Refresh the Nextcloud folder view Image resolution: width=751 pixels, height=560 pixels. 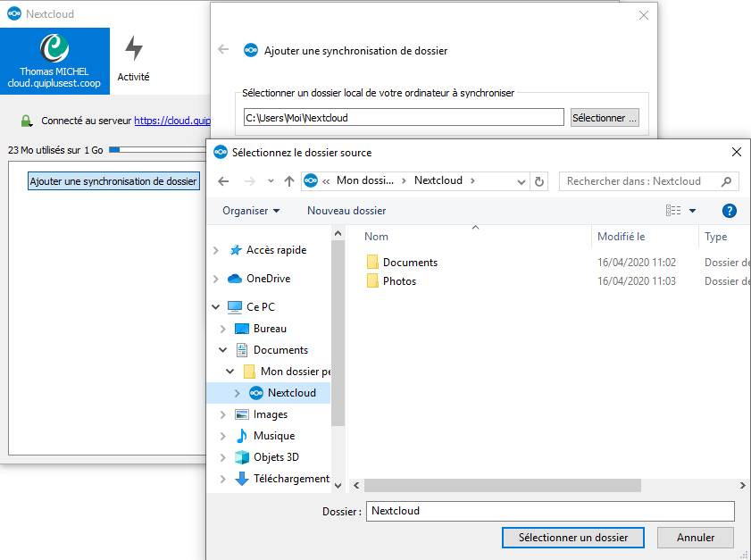coord(538,181)
